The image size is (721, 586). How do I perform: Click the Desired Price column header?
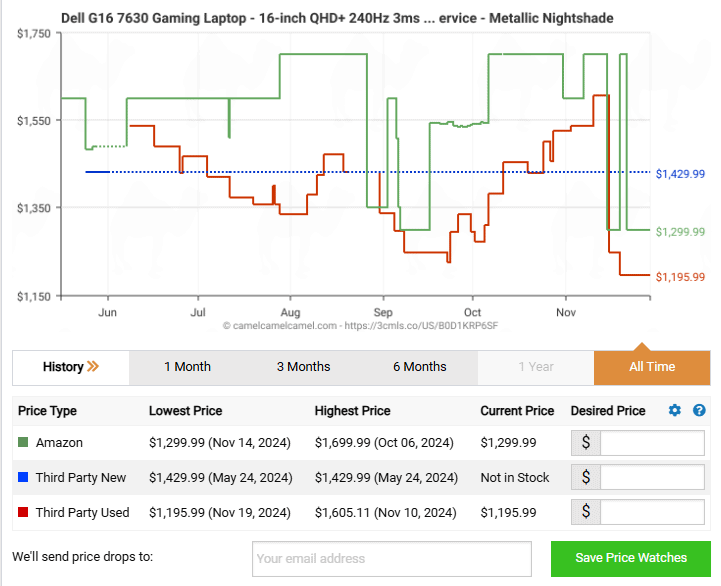608,411
